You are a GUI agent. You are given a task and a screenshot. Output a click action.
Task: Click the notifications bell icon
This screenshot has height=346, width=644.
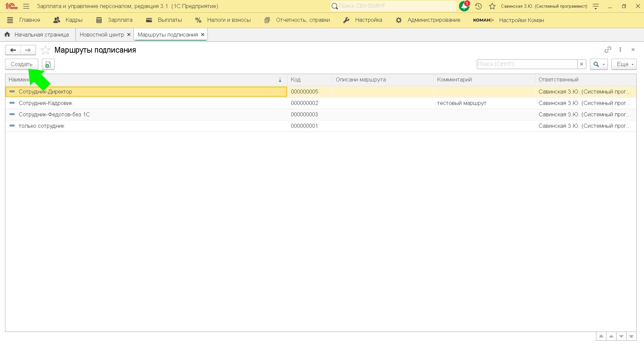(x=464, y=6)
